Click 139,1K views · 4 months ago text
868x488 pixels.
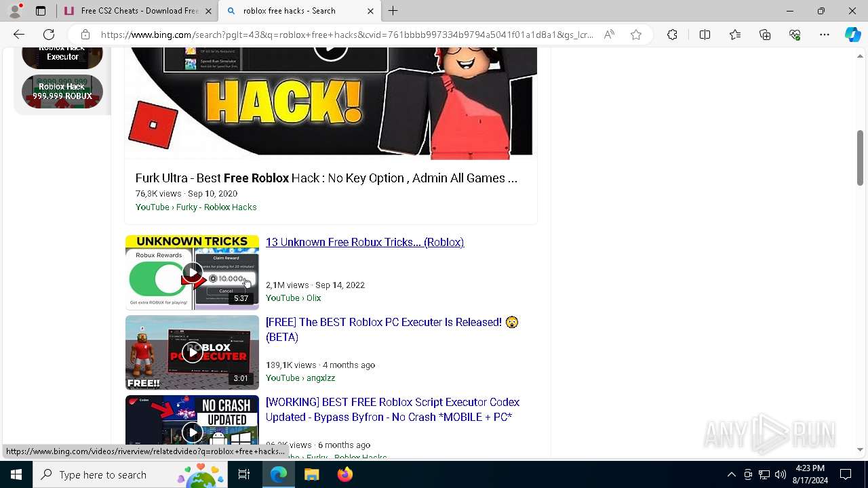pyautogui.click(x=320, y=365)
